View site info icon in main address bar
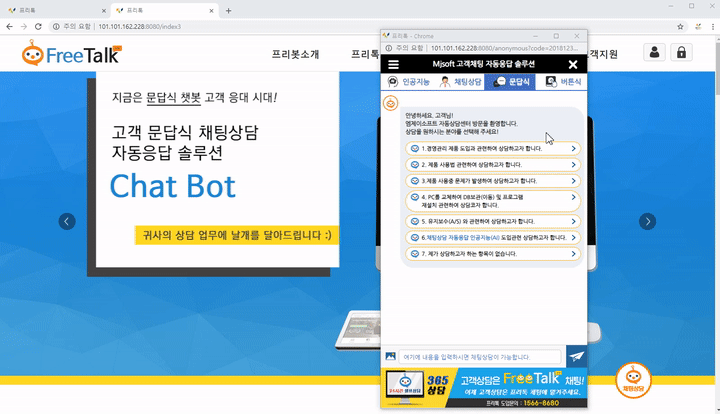Screen dimensions: 720x414 (x=56, y=27)
